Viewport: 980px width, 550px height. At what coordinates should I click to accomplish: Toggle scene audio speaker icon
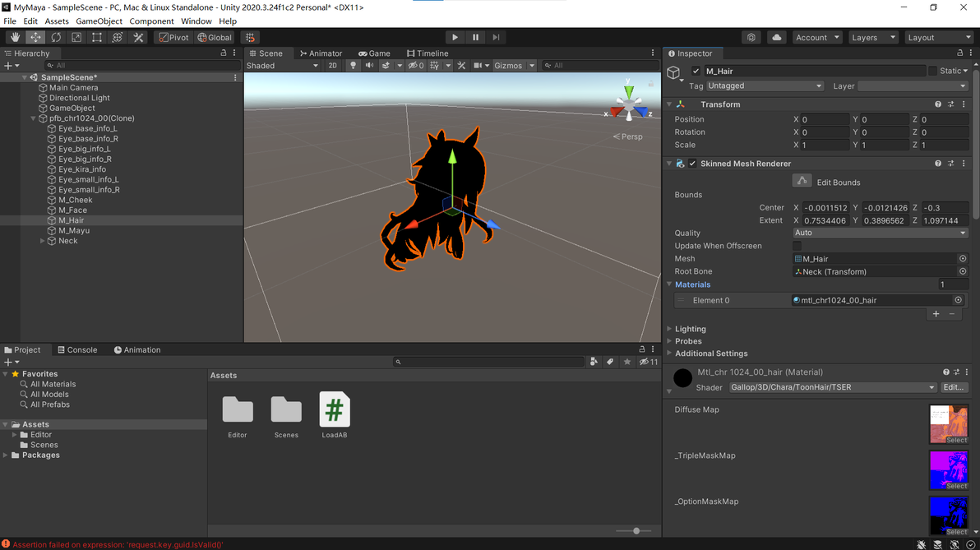click(x=369, y=66)
